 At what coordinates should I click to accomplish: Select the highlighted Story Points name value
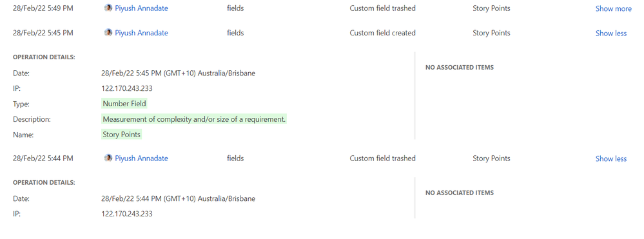(122, 134)
